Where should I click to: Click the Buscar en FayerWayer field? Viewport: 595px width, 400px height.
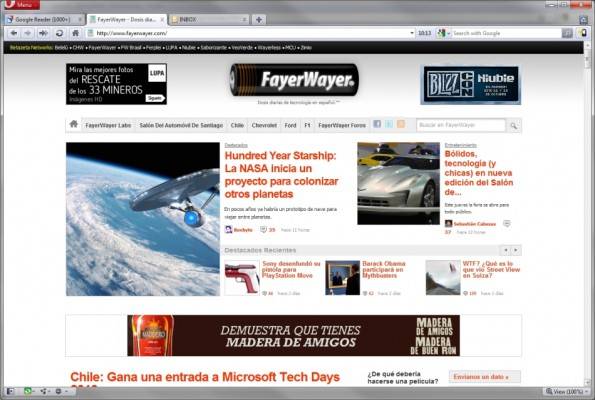[461, 125]
